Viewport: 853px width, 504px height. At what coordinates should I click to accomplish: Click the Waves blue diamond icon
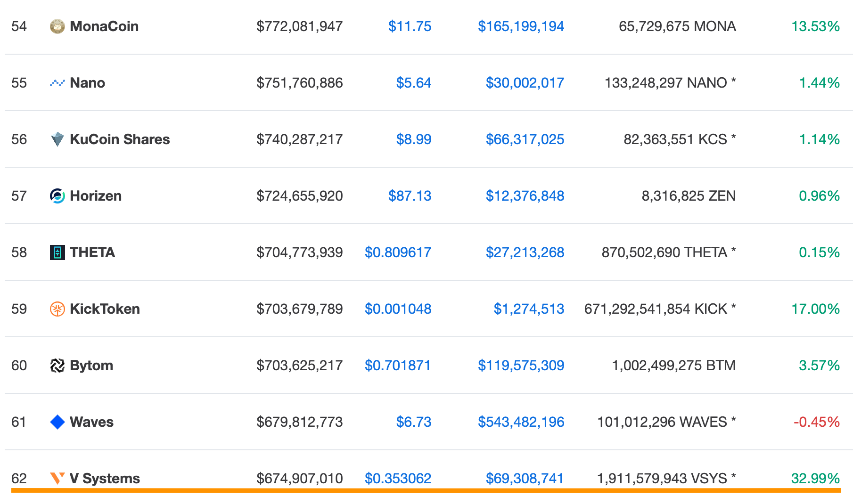57,422
